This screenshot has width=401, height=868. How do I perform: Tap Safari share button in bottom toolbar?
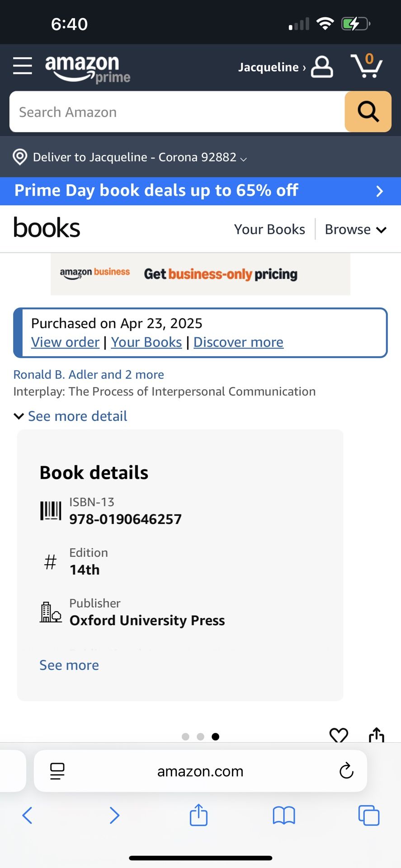(x=198, y=815)
